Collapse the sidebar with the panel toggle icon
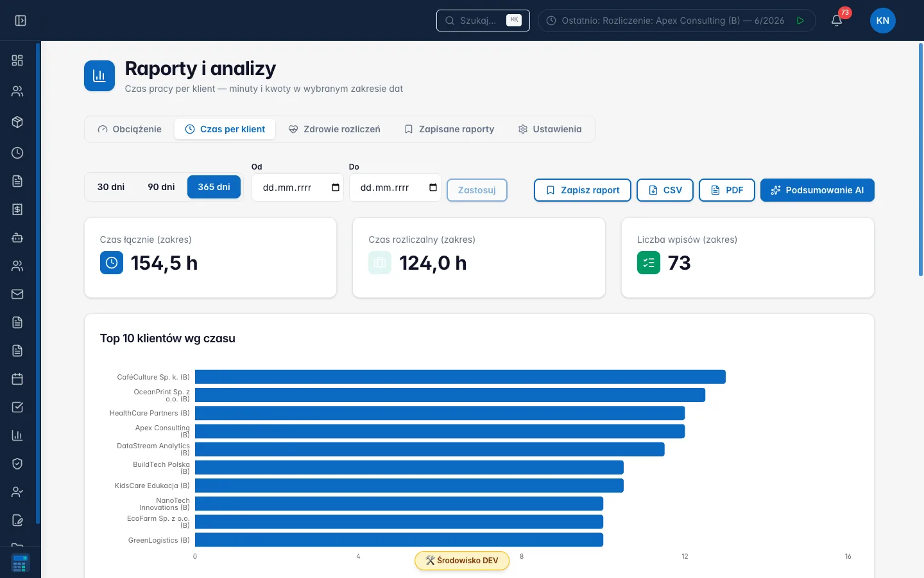The height and width of the screenshot is (578, 924). tap(21, 21)
